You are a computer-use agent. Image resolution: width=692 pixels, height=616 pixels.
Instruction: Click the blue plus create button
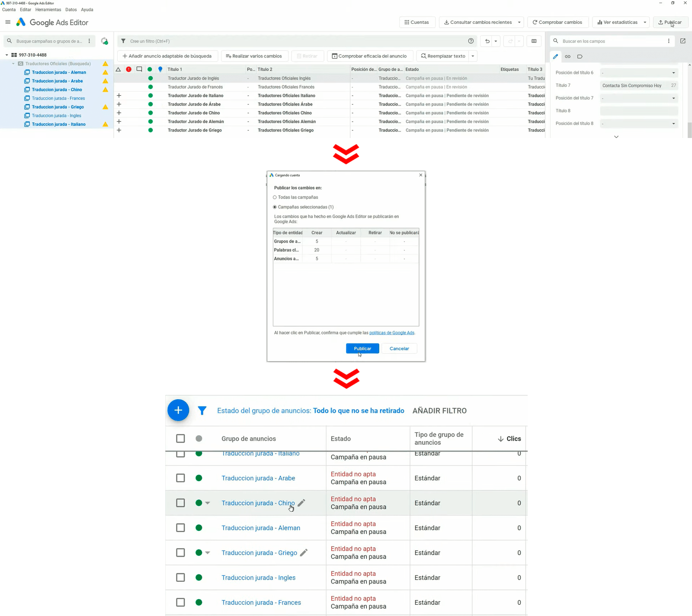click(x=178, y=410)
